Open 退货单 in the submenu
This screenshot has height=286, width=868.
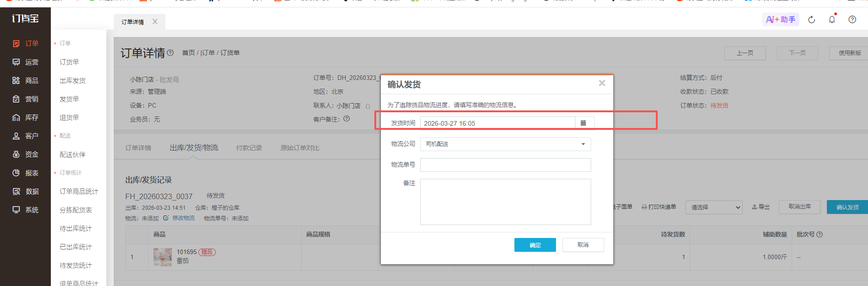pos(69,117)
